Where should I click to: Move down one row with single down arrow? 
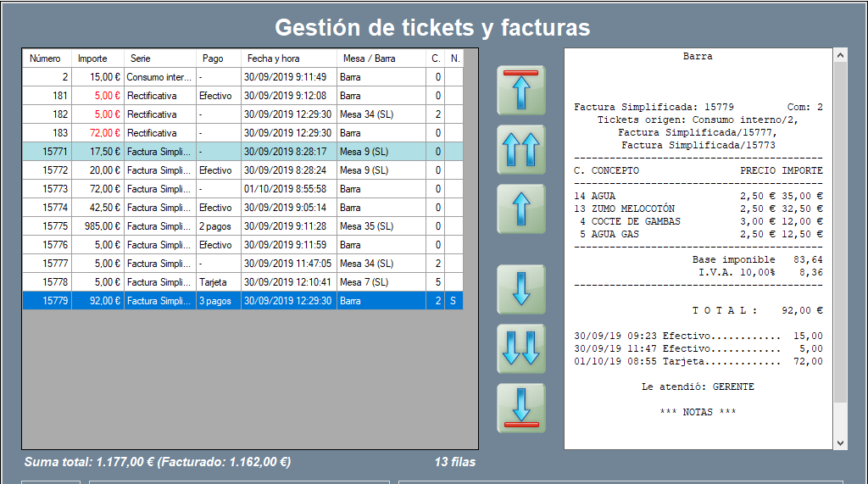pos(521,289)
